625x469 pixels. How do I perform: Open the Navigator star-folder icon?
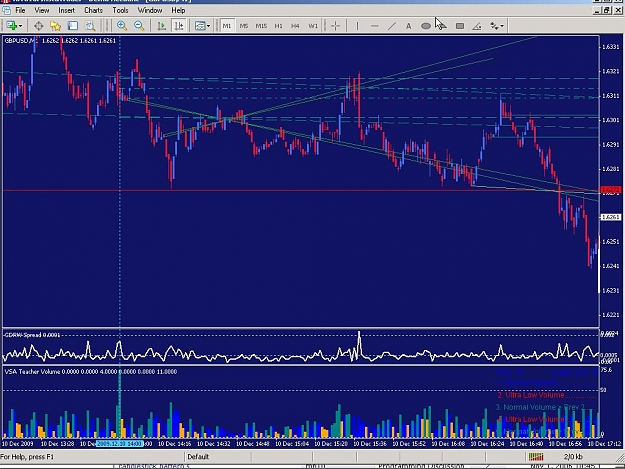55,26
